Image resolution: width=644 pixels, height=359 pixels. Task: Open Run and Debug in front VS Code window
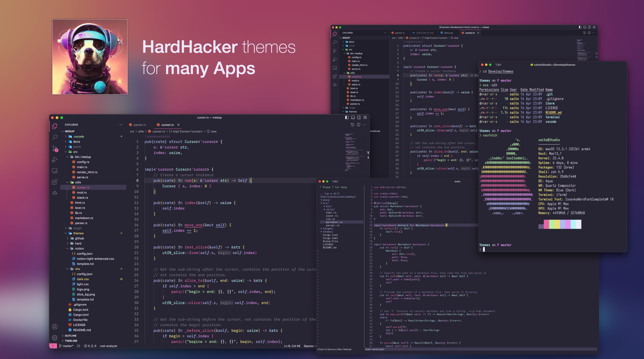[55, 160]
